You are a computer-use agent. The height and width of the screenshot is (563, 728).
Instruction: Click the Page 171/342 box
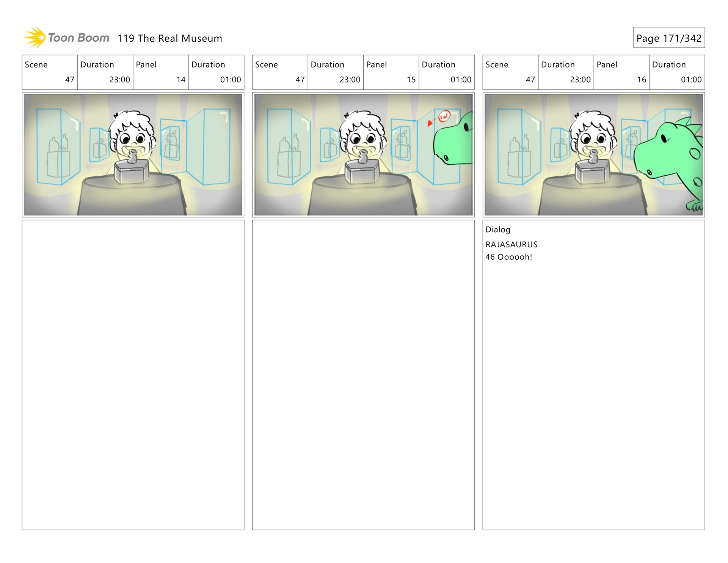click(668, 38)
